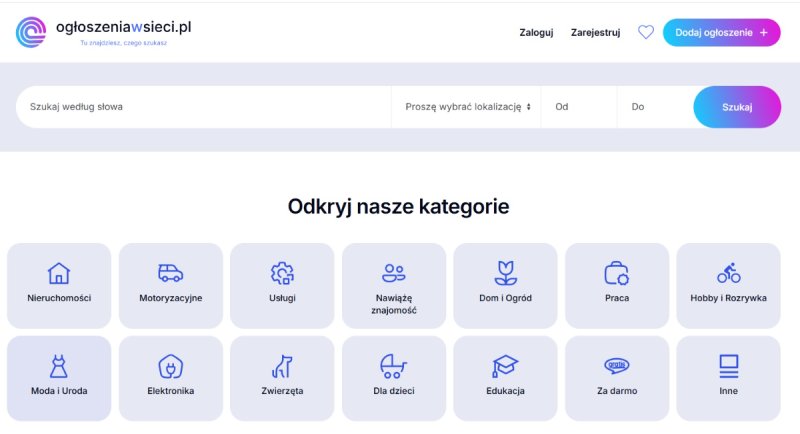This screenshot has width=800, height=434.
Task: Open Hobby i Rozrywka cyclist icon
Action: [728, 273]
